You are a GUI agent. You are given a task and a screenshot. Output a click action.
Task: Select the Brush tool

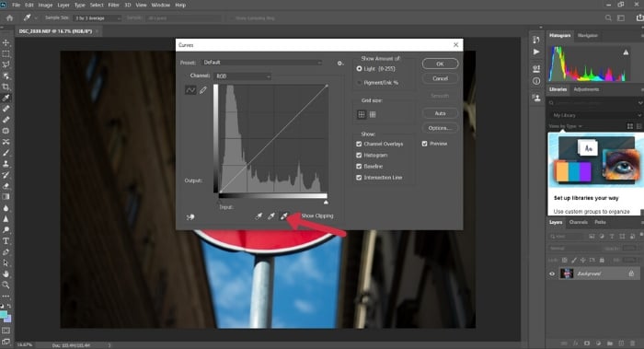click(x=6, y=153)
